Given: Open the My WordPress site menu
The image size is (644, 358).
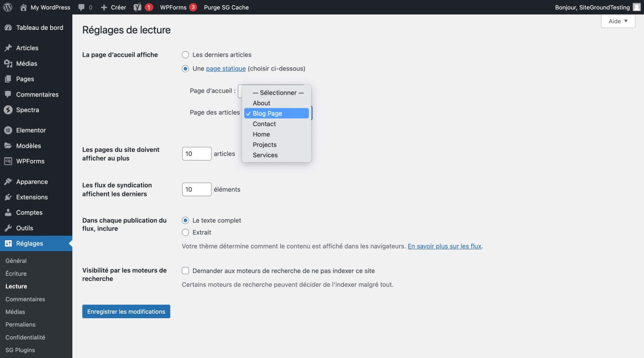Looking at the screenshot, I should point(45,7).
